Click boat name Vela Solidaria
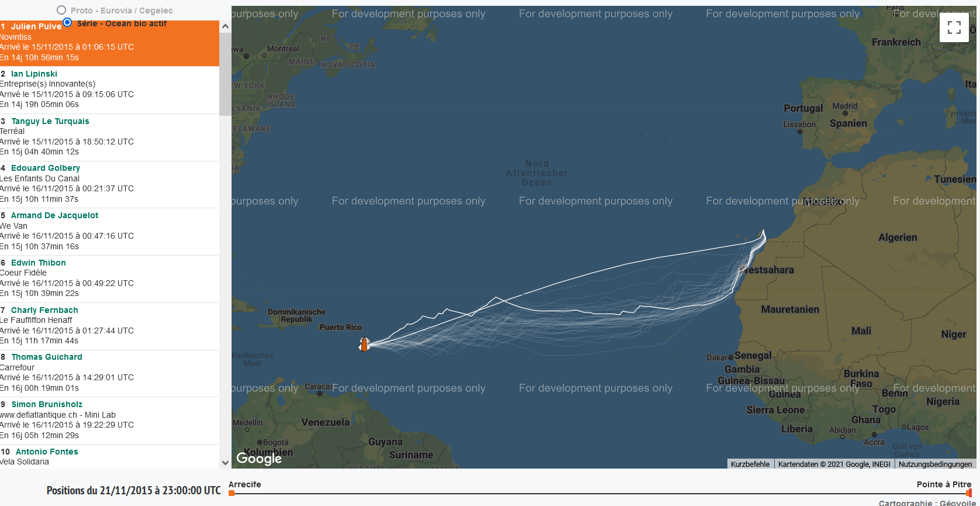 [25, 462]
